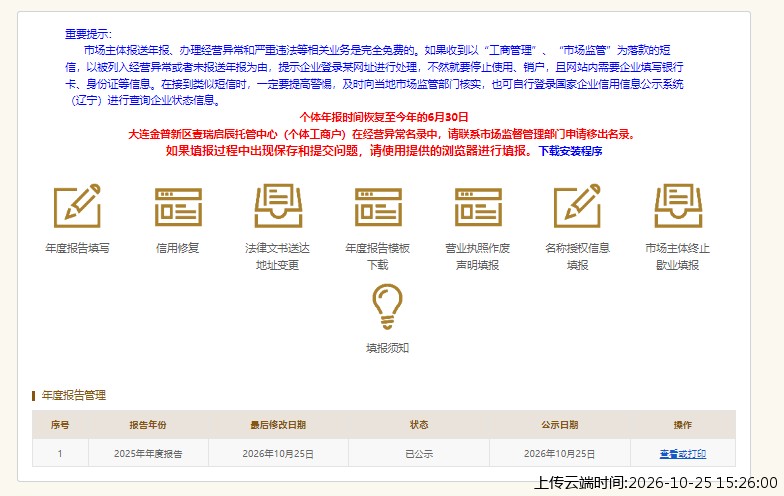Click the 营业执照作废声明填报 label text
The width and height of the screenshot is (784, 496).
(478, 256)
